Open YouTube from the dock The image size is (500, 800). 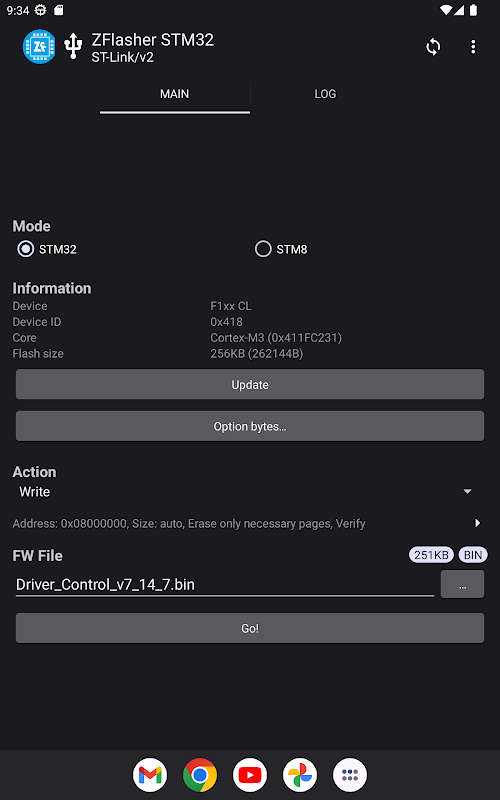click(250, 774)
